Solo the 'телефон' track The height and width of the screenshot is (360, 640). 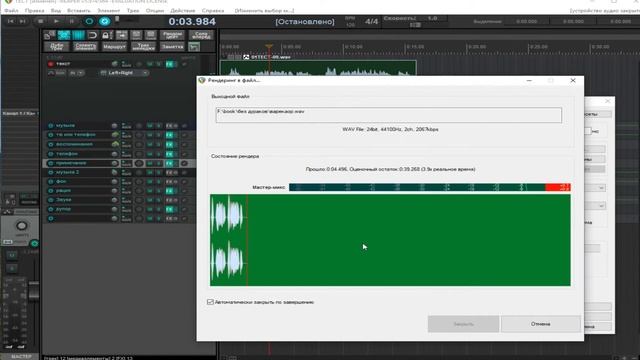(159, 154)
